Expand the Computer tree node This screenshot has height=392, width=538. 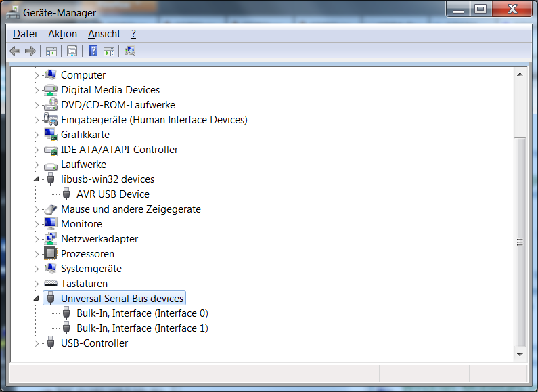(37, 75)
